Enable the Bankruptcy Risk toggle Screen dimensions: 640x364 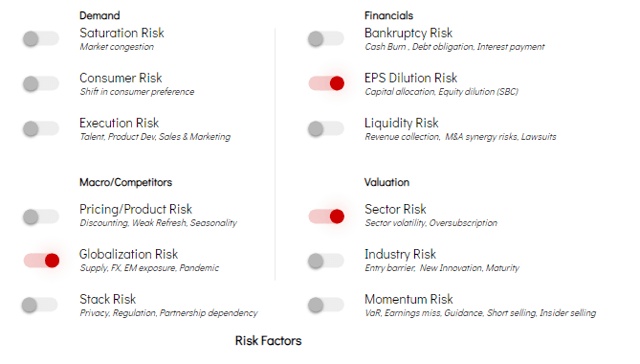(x=326, y=39)
